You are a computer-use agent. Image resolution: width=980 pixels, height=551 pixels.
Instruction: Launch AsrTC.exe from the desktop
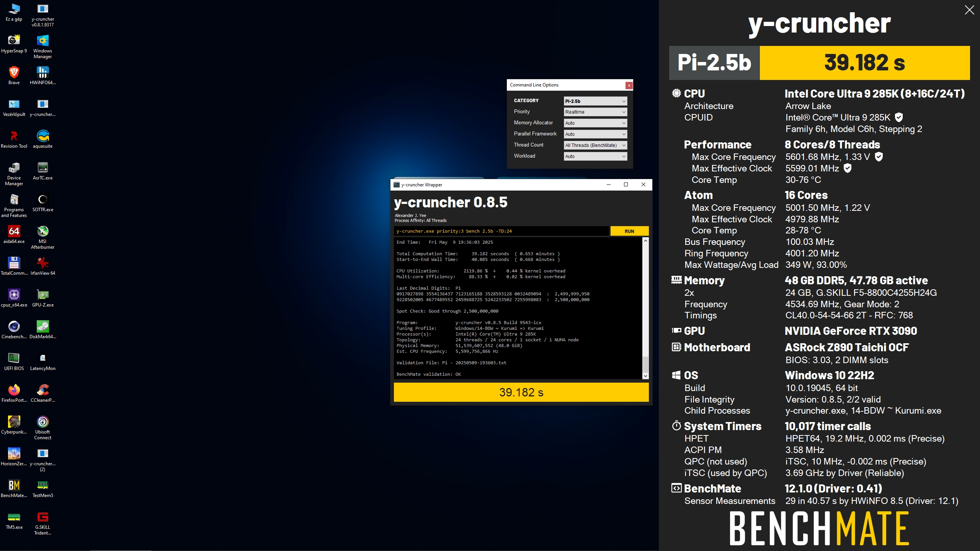(42, 171)
